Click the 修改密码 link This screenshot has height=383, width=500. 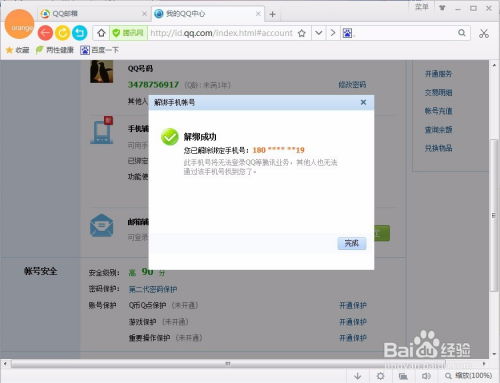click(x=352, y=85)
